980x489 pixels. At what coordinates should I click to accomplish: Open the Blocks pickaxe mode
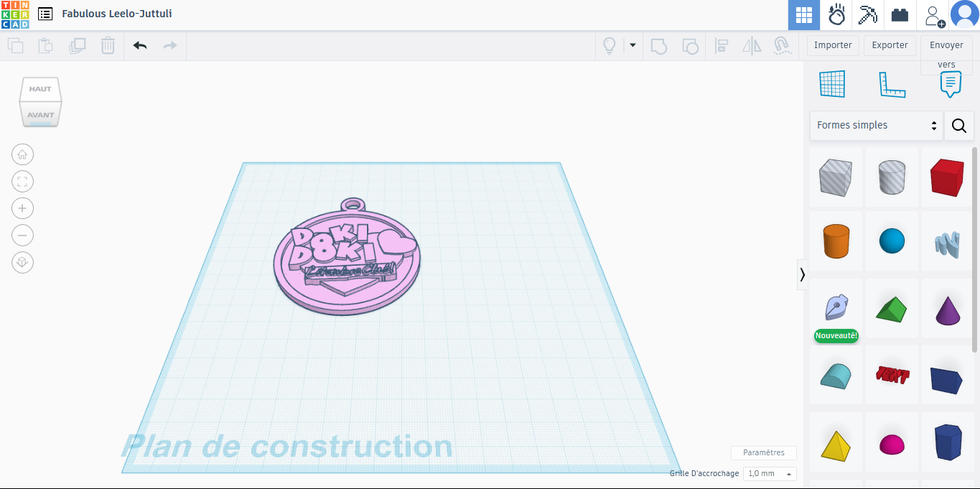pos(869,15)
